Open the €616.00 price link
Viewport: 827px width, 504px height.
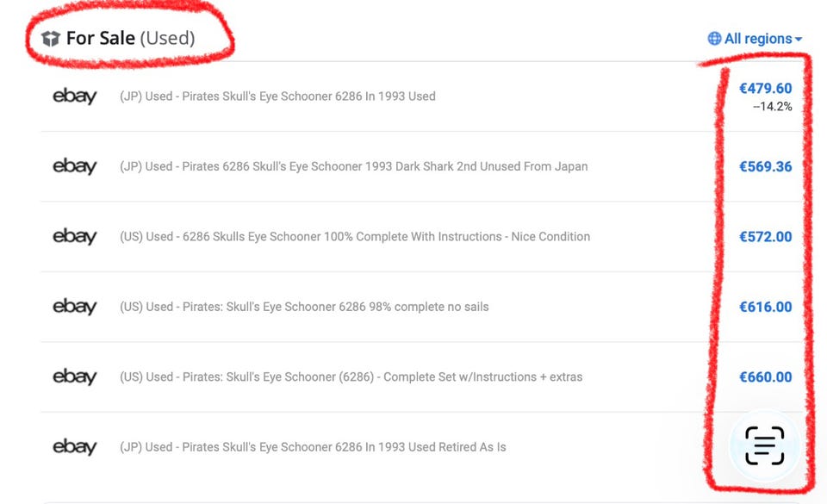tap(765, 307)
